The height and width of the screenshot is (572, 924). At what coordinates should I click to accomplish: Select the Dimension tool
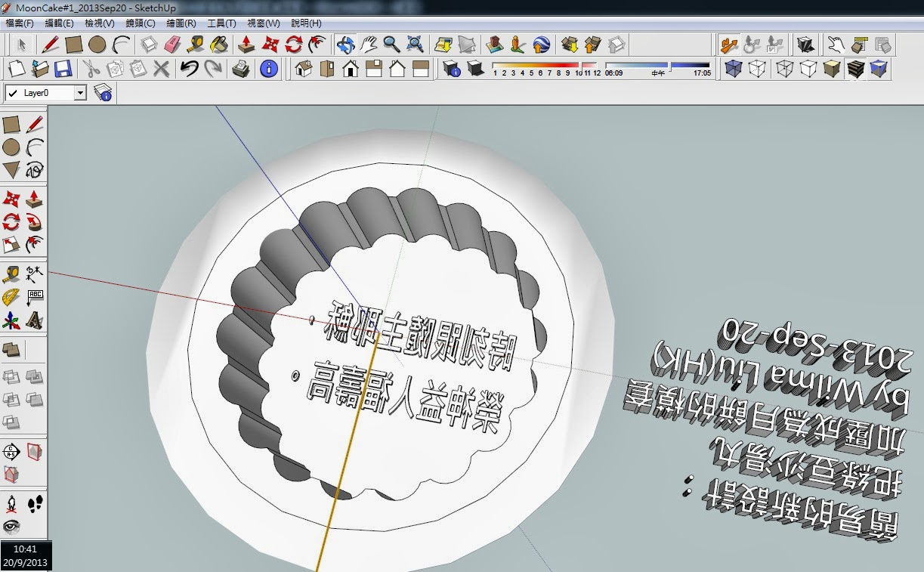(x=34, y=274)
